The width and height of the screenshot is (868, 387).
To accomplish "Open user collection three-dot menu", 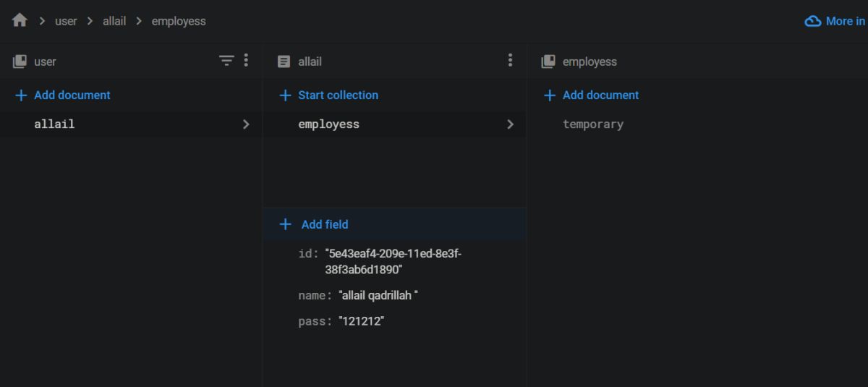I will coord(246,61).
